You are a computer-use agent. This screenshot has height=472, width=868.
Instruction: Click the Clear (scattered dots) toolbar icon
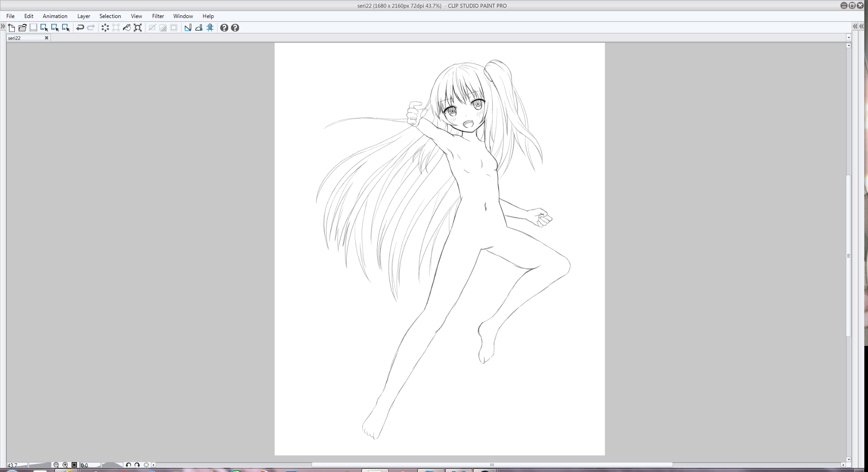coord(105,28)
